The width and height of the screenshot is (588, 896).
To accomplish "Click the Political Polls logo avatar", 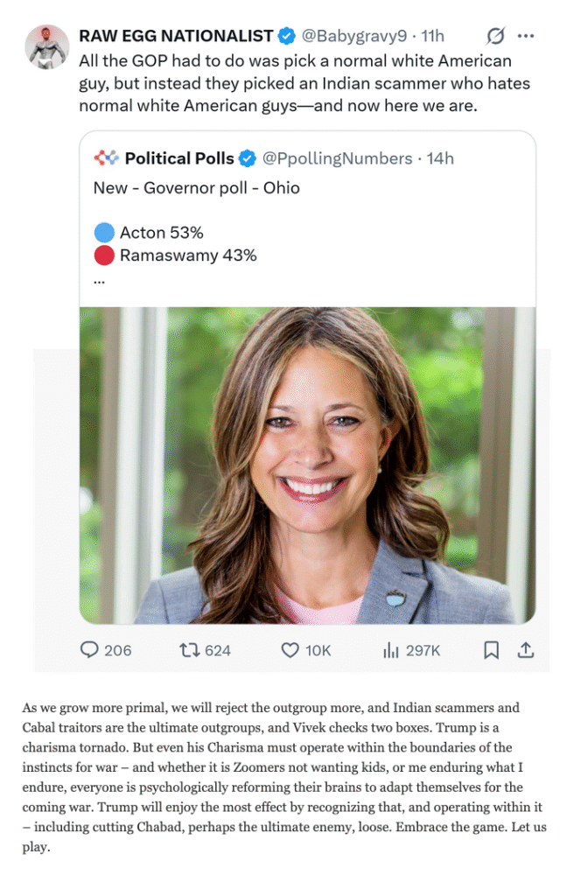I will pos(106,158).
